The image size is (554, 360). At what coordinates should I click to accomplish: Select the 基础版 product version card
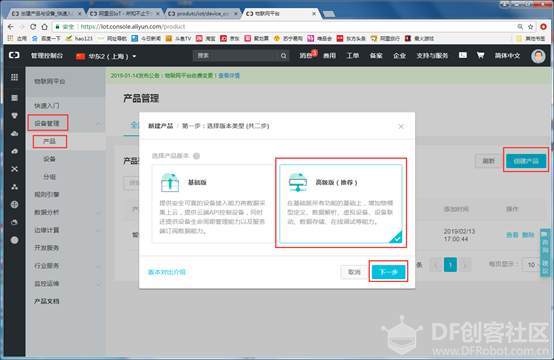[x=213, y=203]
